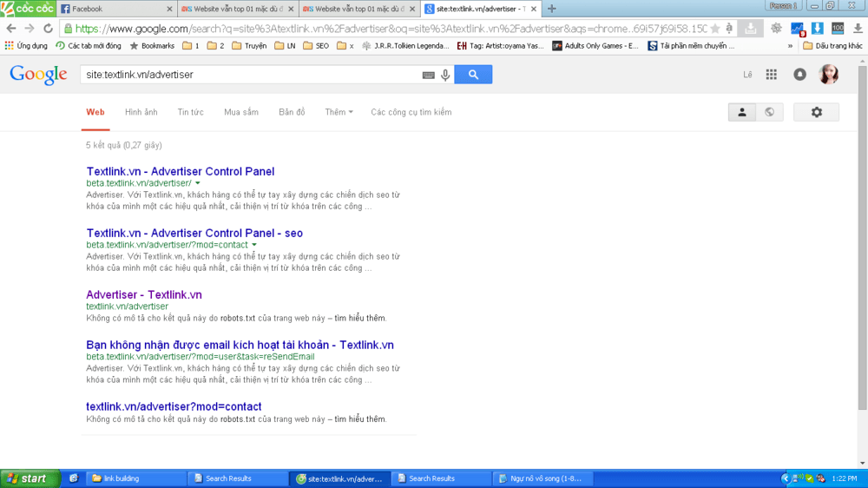This screenshot has width=868, height=488.
Task: Switch to first 'Website vẫn top 01' tab
Action: pos(238,9)
